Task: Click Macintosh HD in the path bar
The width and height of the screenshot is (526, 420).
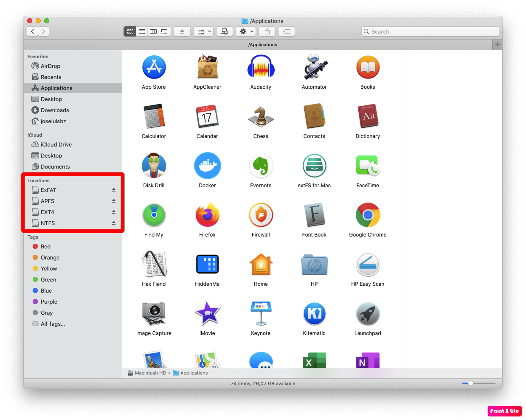Action: tap(147, 373)
